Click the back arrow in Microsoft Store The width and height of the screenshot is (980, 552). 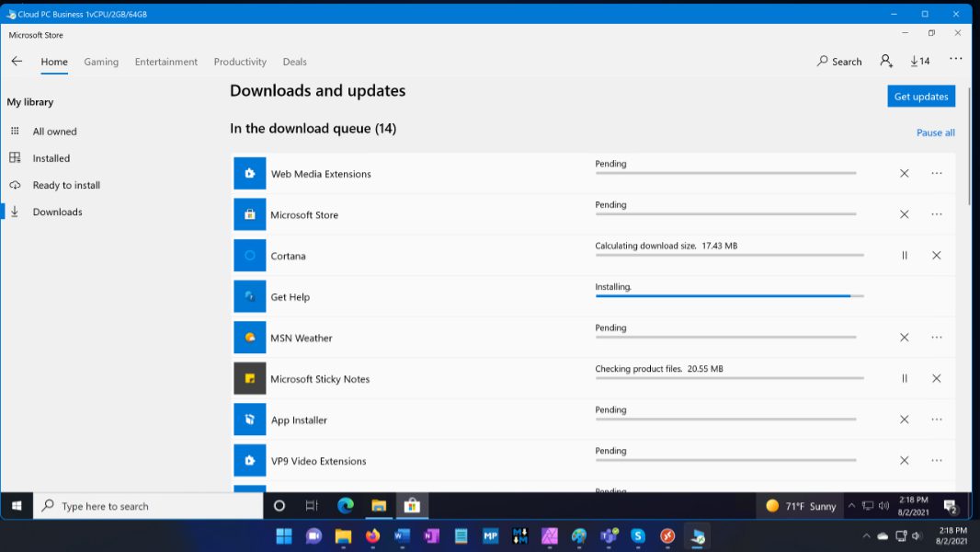(17, 62)
